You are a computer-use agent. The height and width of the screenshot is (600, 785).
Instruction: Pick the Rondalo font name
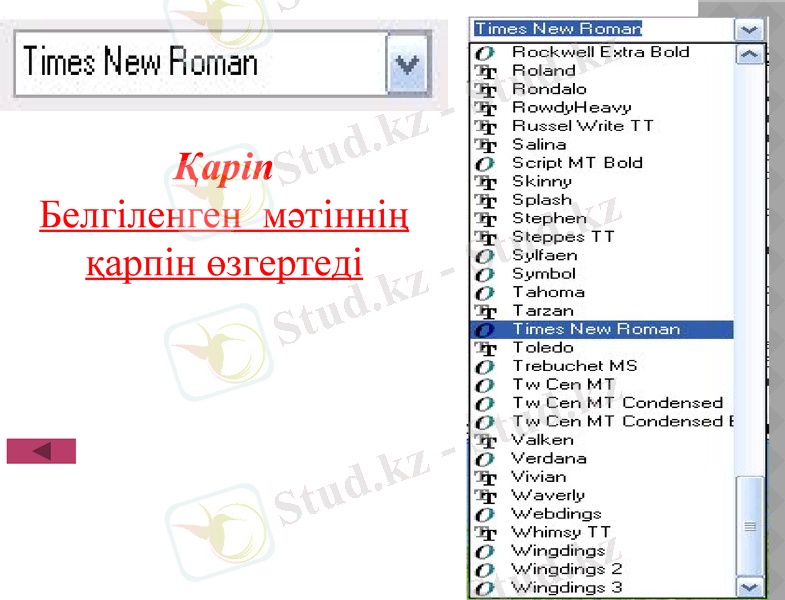(x=549, y=89)
